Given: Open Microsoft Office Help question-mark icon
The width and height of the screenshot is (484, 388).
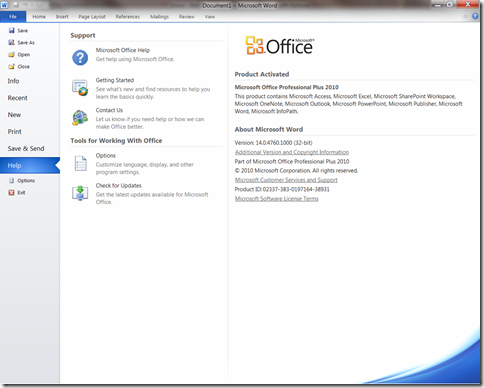Looking at the screenshot, I should click(80, 57).
